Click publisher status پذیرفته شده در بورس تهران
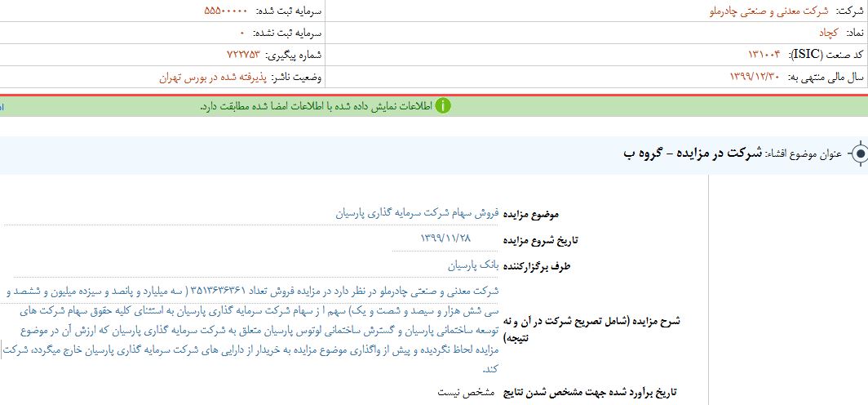868x405 pixels. [x=213, y=77]
